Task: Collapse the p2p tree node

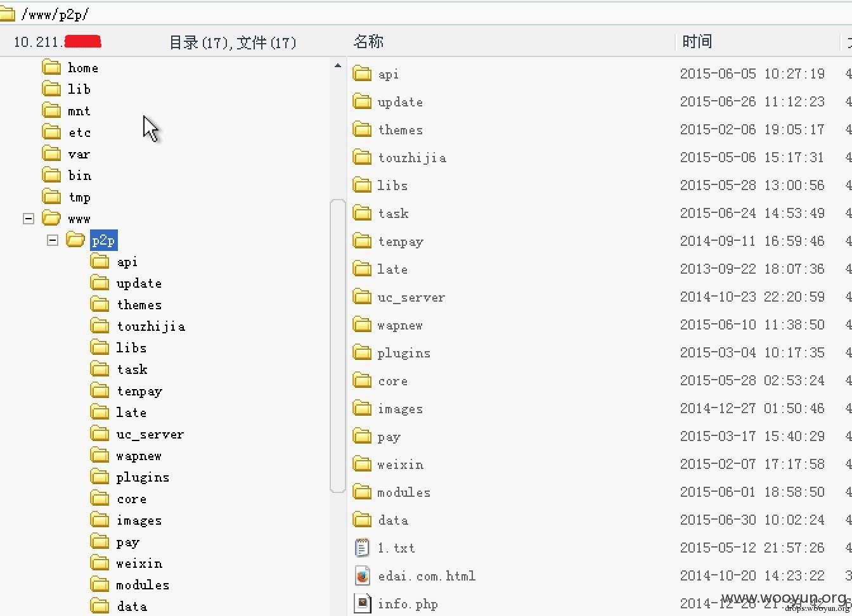Action: [53, 240]
